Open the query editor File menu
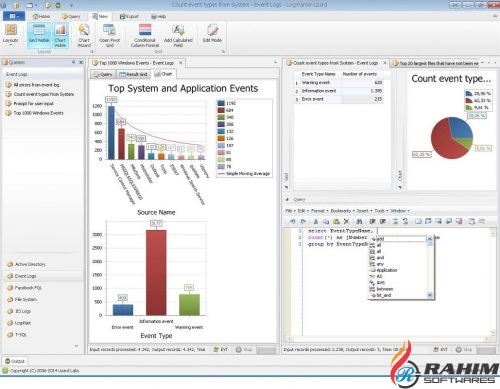This screenshot has height=389, width=500. click(290, 211)
